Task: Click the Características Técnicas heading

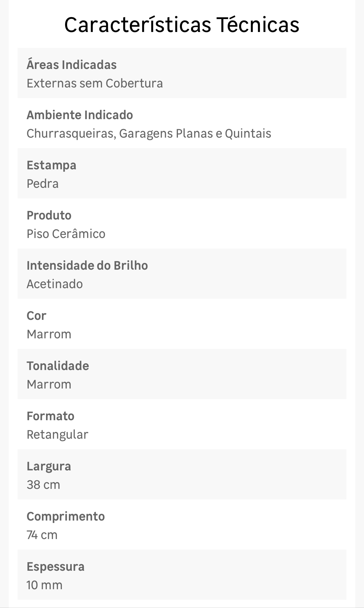Action: pos(182,25)
